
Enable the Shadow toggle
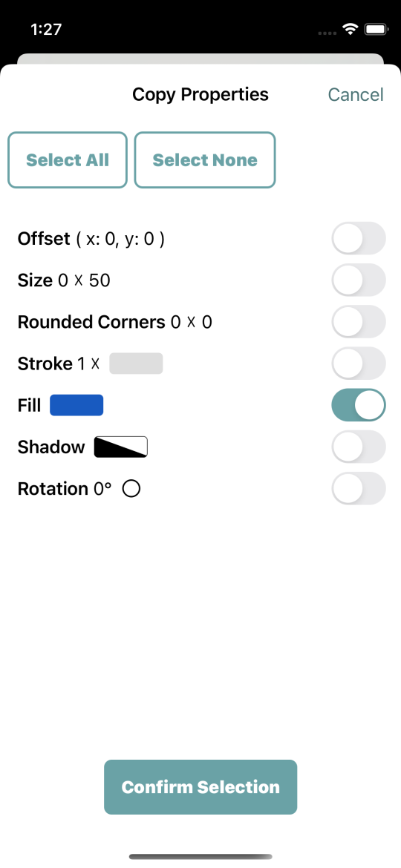tap(359, 447)
